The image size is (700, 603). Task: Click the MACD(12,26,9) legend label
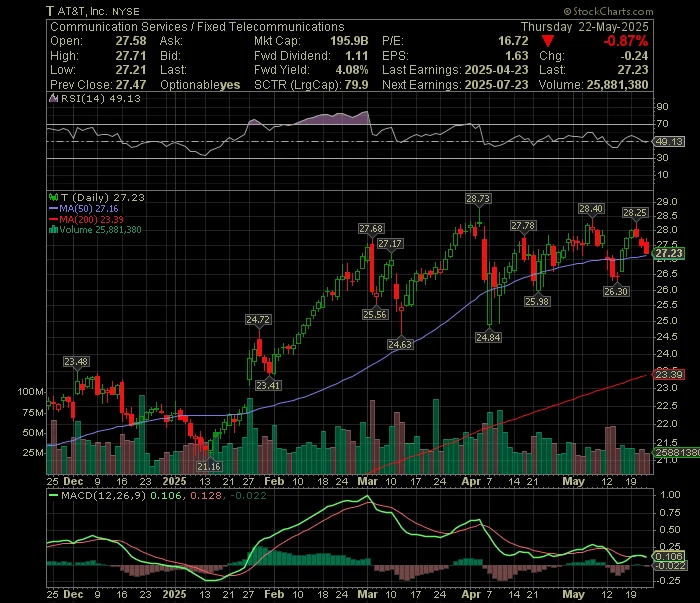coord(104,495)
